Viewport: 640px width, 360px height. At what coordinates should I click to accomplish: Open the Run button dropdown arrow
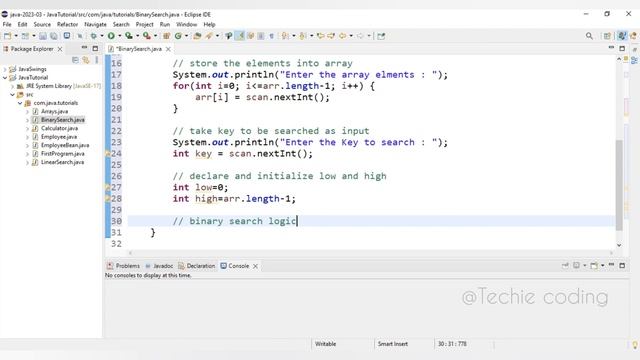[x=120, y=36]
